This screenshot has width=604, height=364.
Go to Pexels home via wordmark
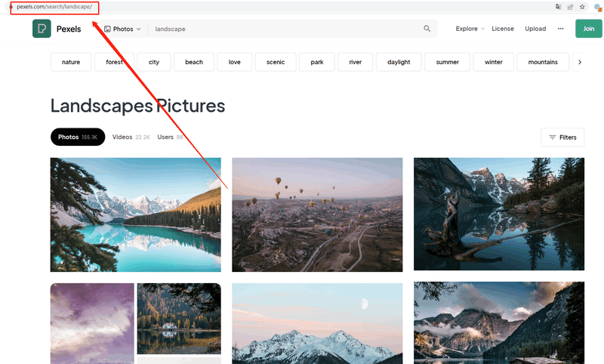[69, 29]
